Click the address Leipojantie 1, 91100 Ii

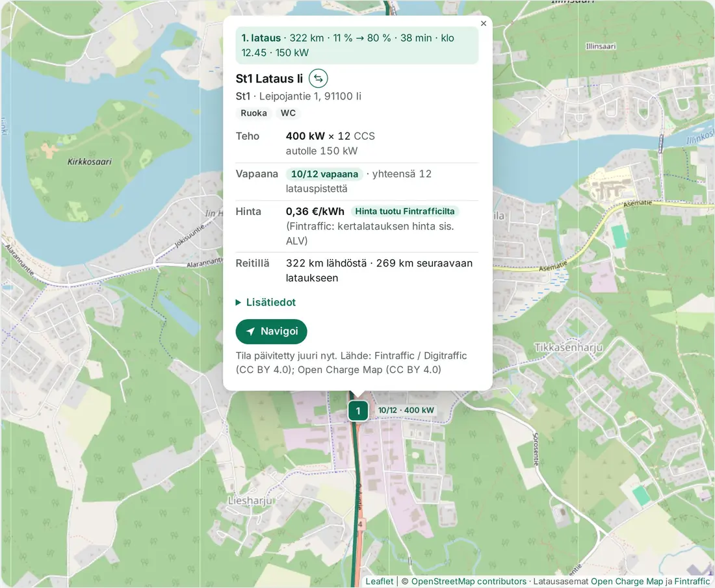click(310, 96)
